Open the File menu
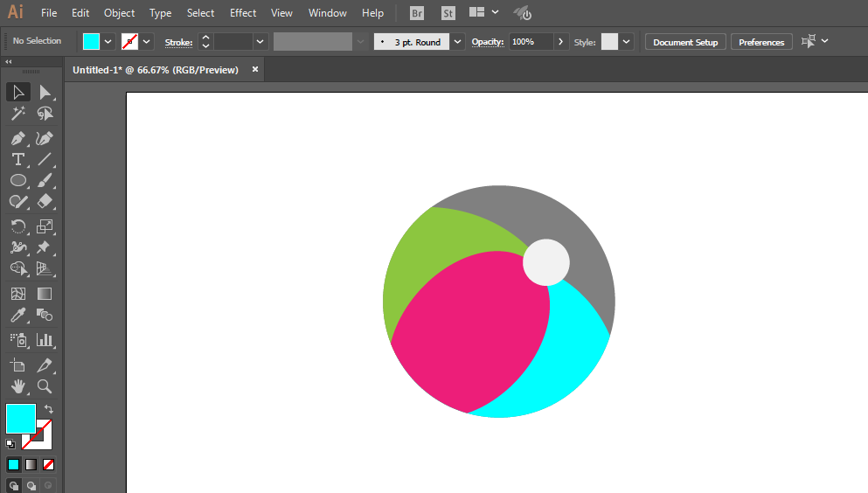The width and height of the screenshot is (868, 493). coord(49,13)
